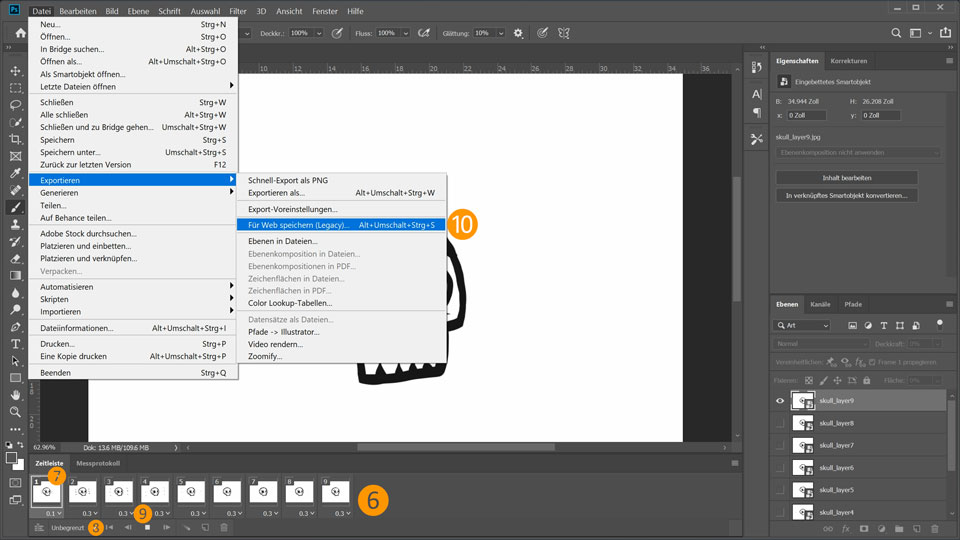Delete selected frame with timeline trash icon
This screenshot has width=960, height=540.
click(x=224, y=527)
